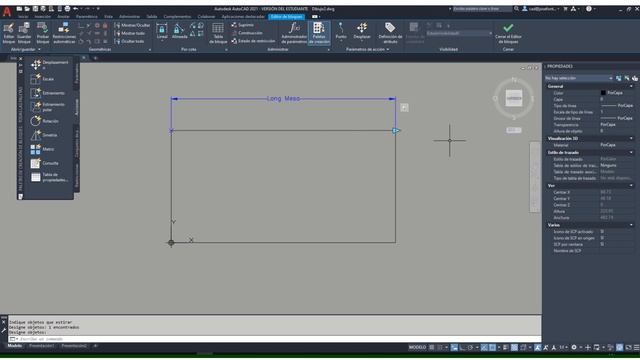Click the Mostrar/Ocultar constraints button
The width and height of the screenshot is (640, 360).
coord(132,25)
